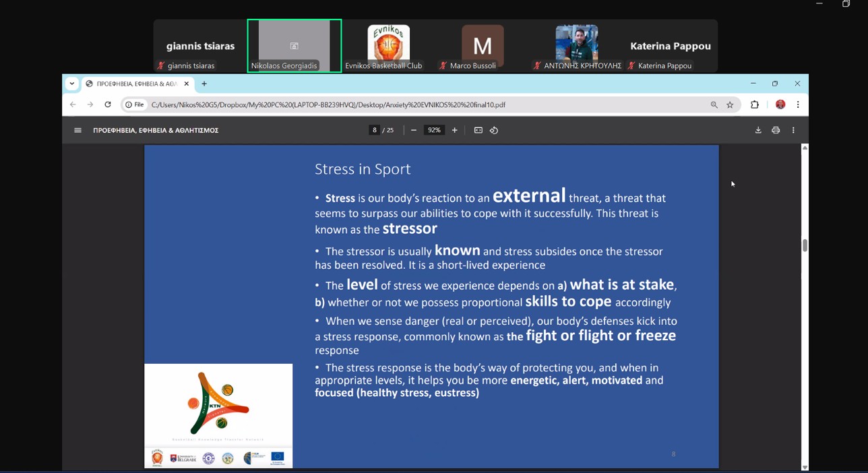Click the browser zoom magnifier icon
Screen dimensions: 868x473
pyautogui.click(x=714, y=104)
